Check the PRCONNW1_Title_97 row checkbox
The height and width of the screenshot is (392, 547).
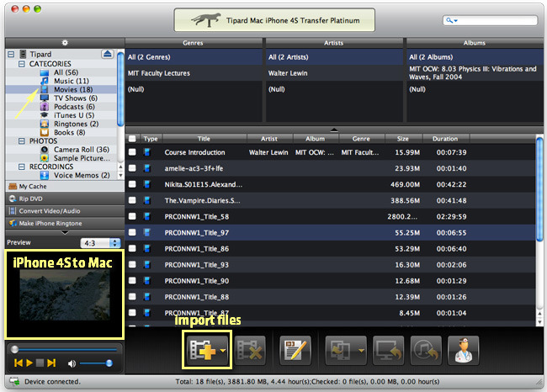[132, 232]
